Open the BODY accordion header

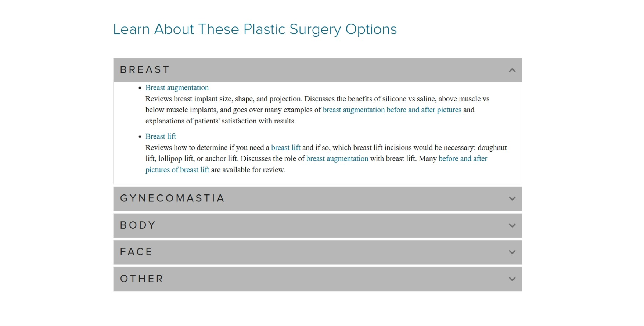138,225
